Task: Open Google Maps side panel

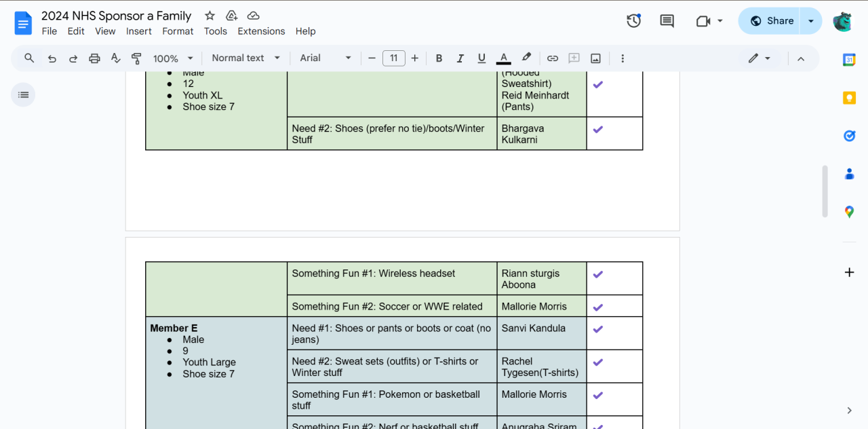Action: (849, 212)
